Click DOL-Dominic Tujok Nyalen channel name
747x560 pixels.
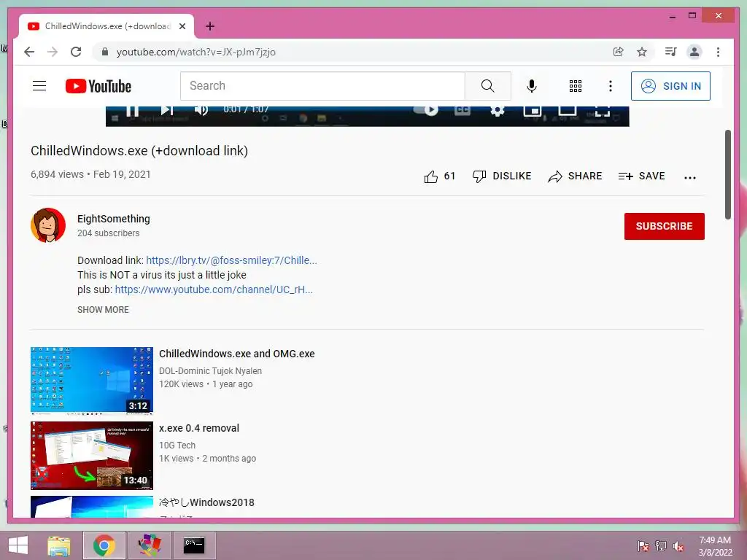tap(210, 371)
